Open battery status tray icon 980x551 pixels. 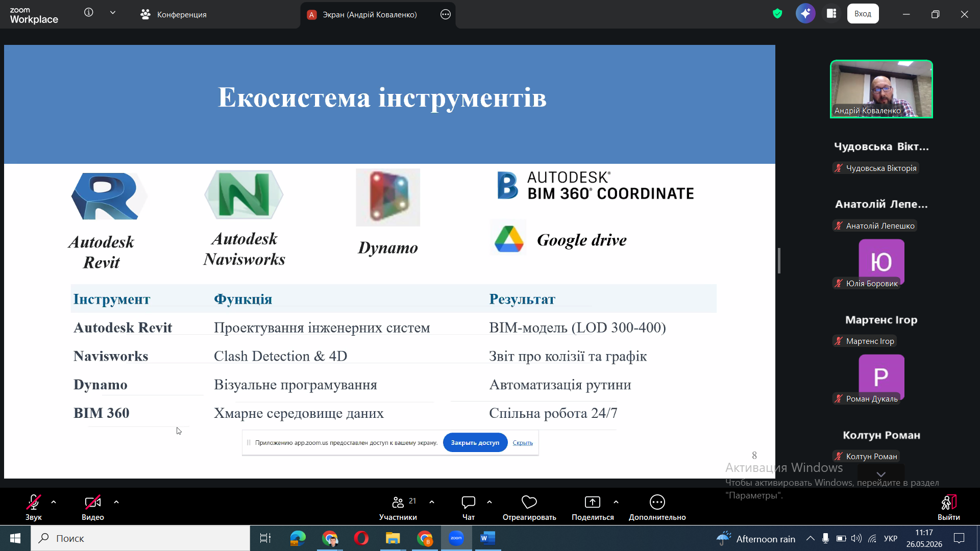click(841, 539)
